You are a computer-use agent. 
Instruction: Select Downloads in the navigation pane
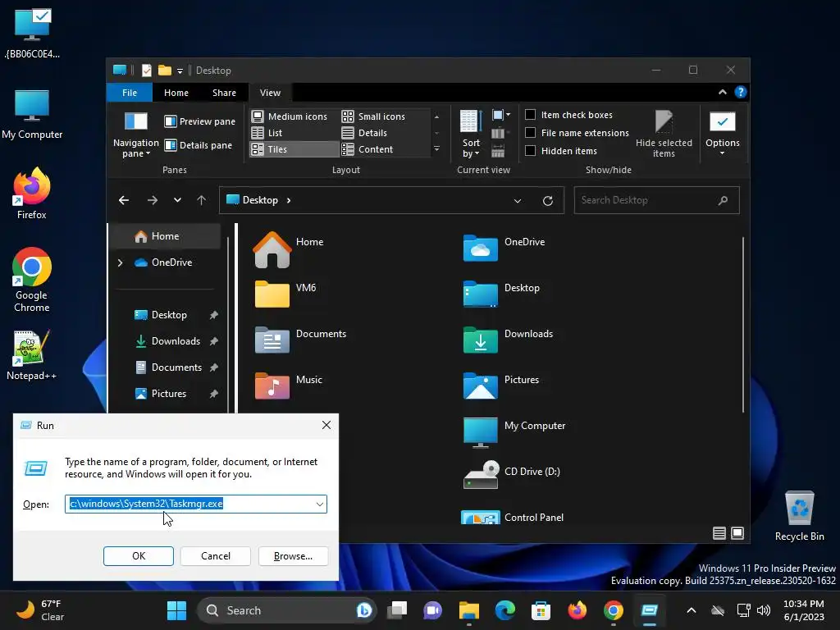tap(176, 341)
